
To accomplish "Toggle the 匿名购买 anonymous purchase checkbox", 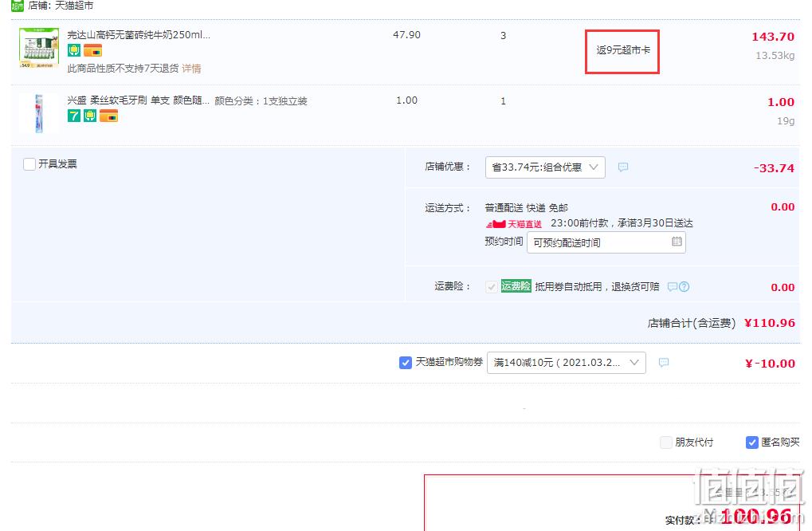I will [x=752, y=442].
